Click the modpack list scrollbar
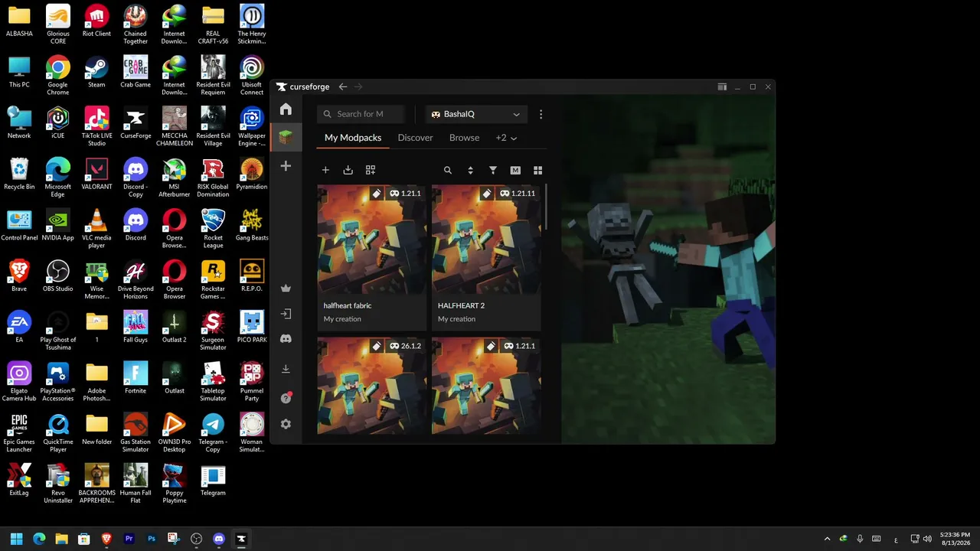 pyautogui.click(x=547, y=207)
